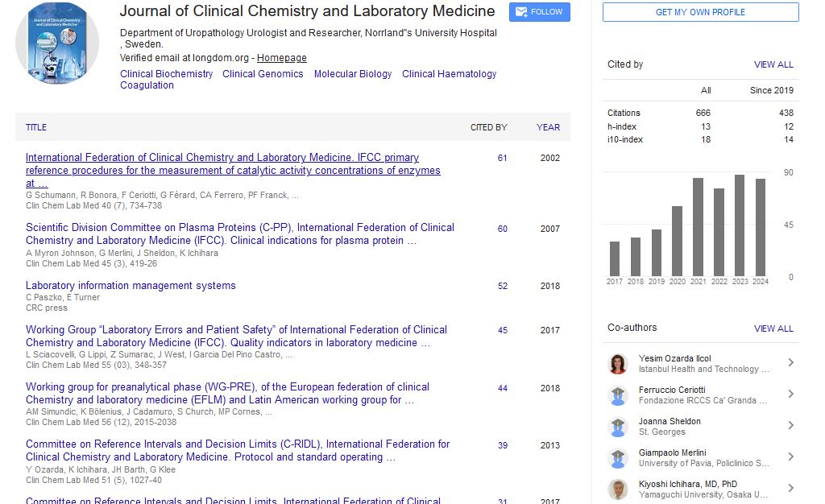Expand chevron next to Ferruccio Ceriotti

pyautogui.click(x=790, y=395)
